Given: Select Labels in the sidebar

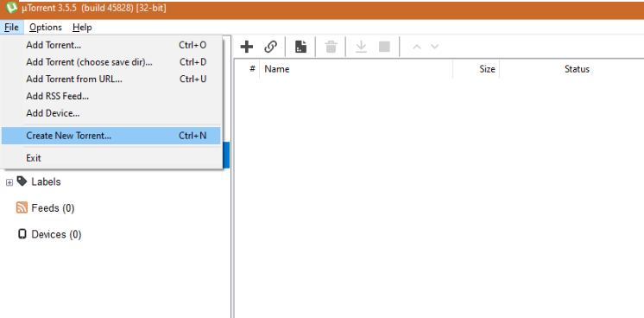Looking at the screenshot, I should click(46, 181).
